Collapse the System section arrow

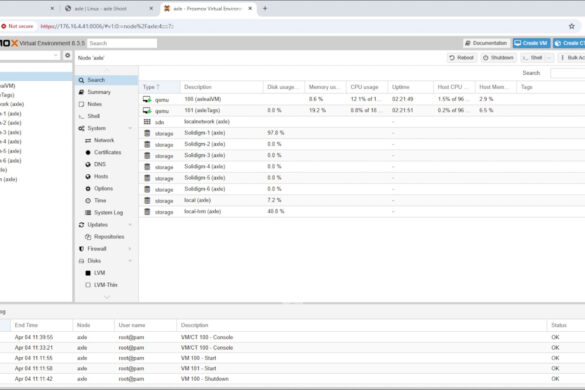pos(130,128)
